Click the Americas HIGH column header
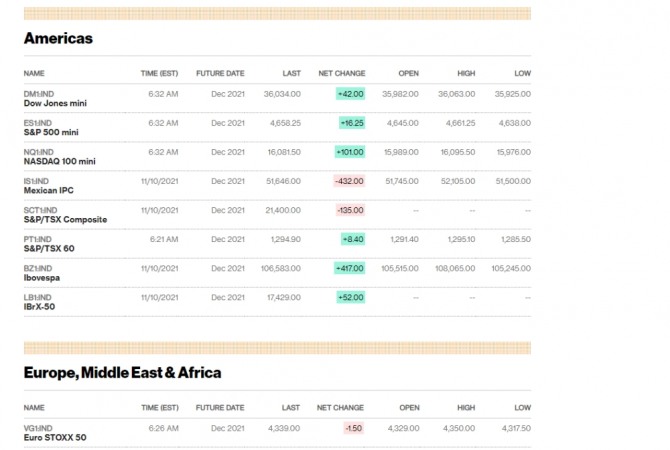Viewport: 670px width, 450px height. (466, 73)
